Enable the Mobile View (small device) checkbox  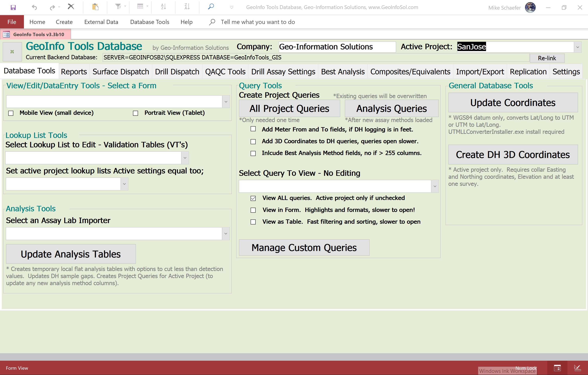11,113
